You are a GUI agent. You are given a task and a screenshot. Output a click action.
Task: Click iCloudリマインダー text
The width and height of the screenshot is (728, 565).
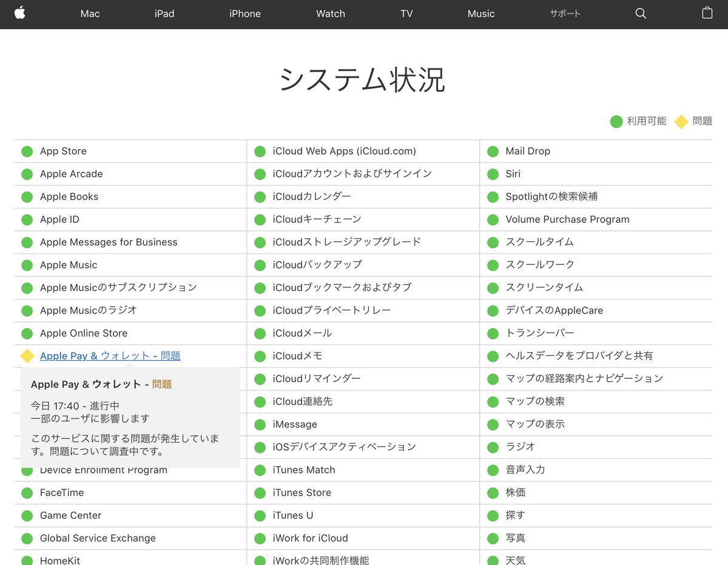(317, 379)
